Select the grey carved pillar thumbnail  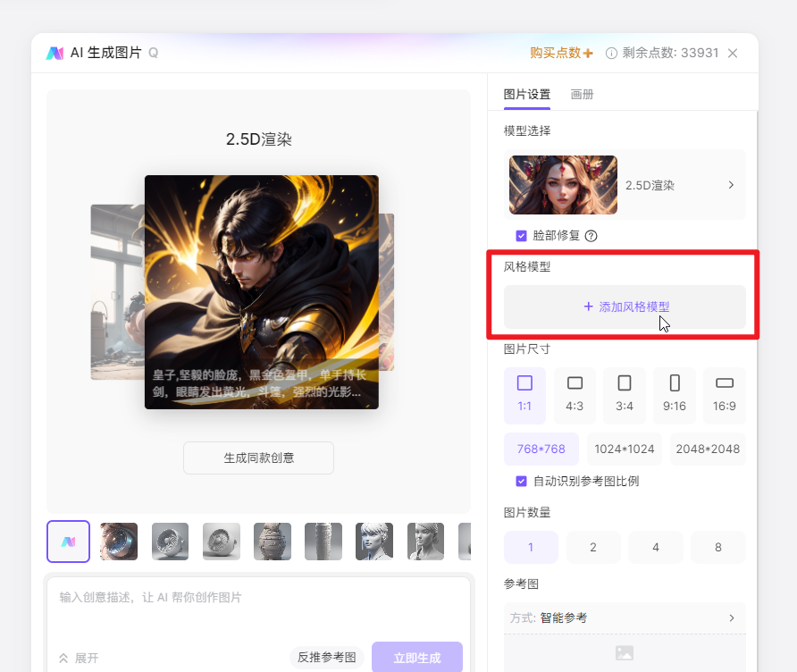(323, 542)
